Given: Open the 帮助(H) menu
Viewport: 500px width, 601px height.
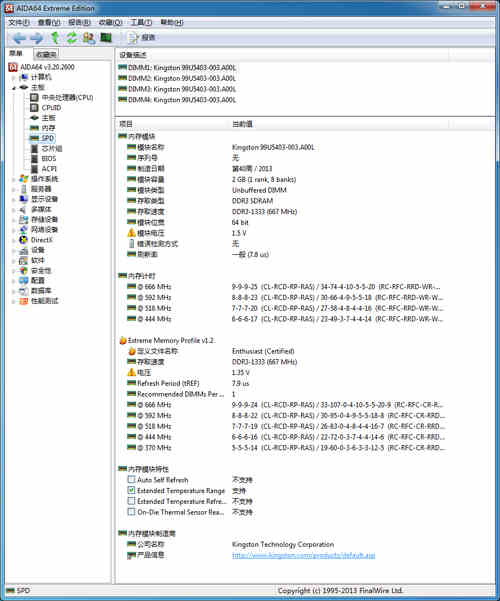Looking at the screenshot, I should coord(172,23).
